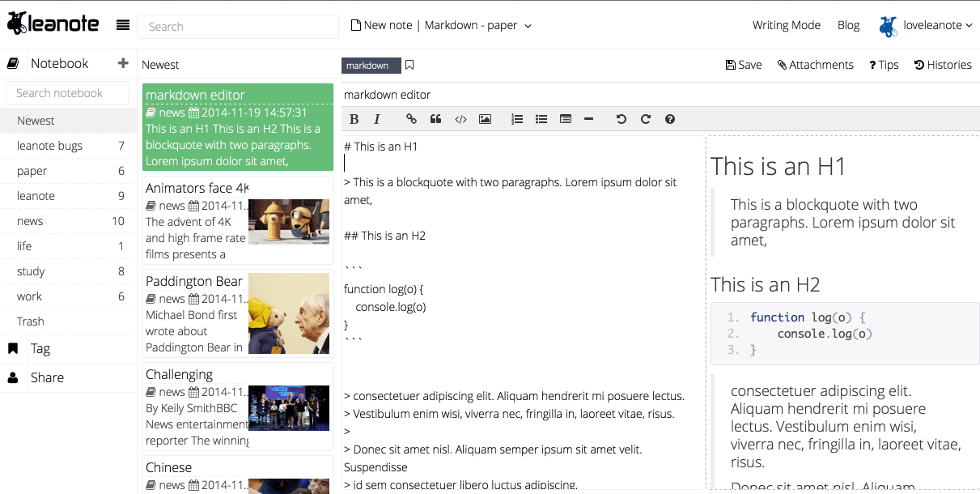
Task: Expand the Tag section in sidebar
Action: 40,348
